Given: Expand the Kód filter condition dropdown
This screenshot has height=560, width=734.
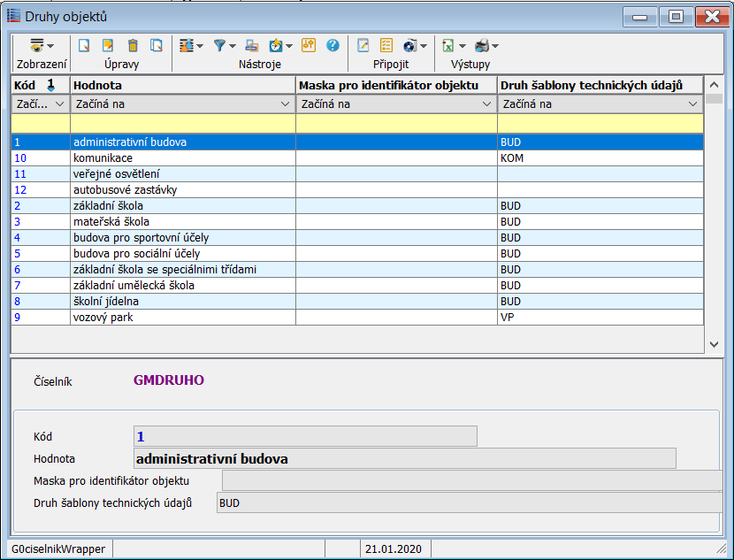Looking at the screenshot, I should pos(60,104).
